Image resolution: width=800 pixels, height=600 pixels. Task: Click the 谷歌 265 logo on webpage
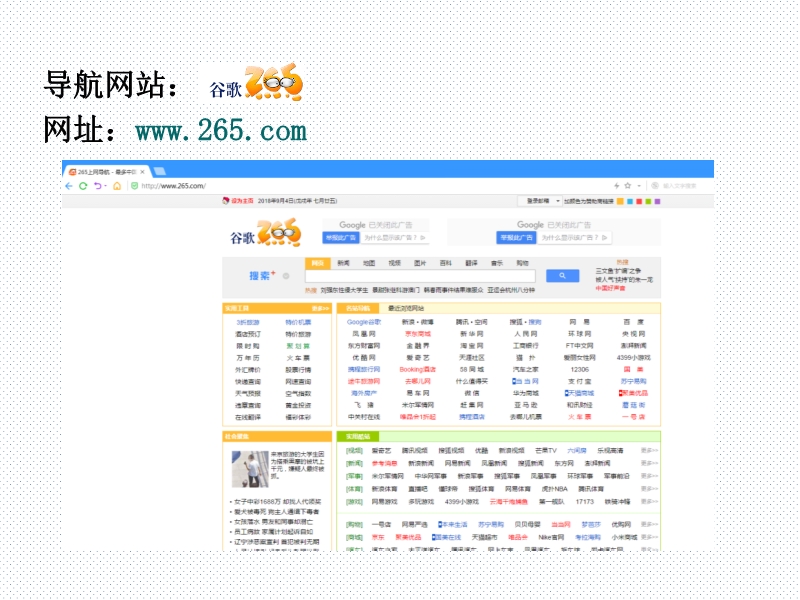point(266,235)
